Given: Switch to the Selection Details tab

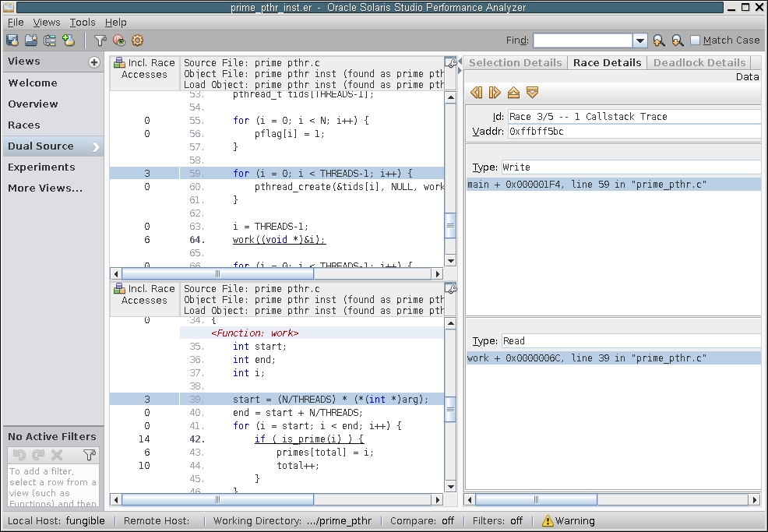Looking at the screenshot, I should pos(515,62).
